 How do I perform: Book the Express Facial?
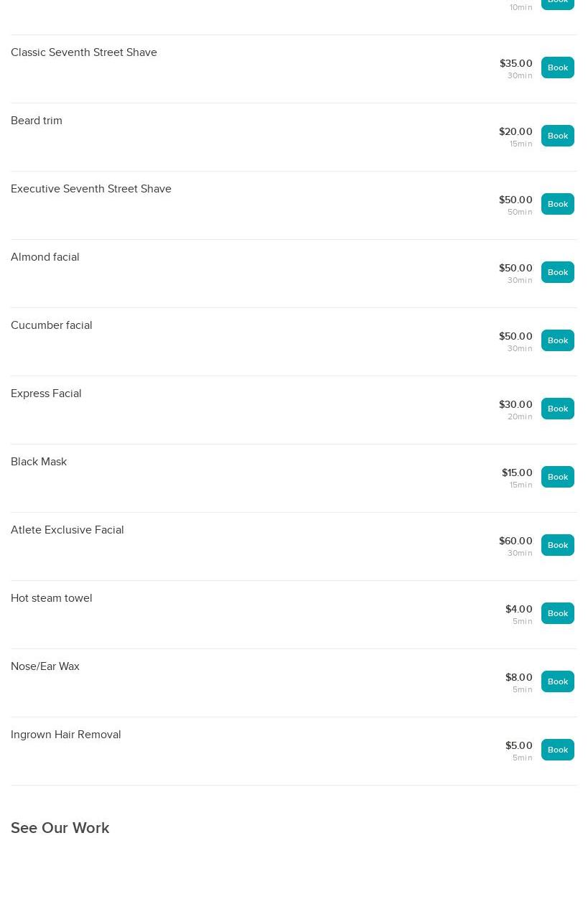(557, 409)
